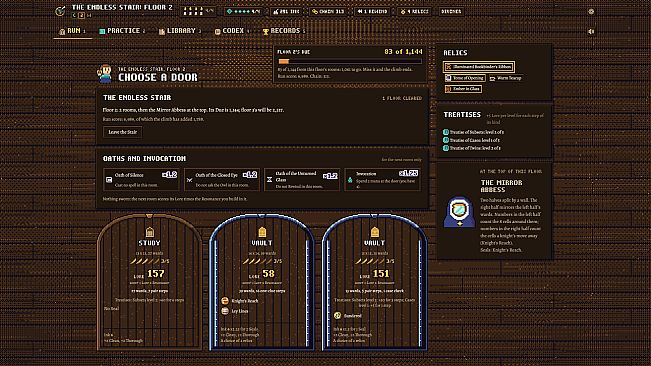Click the Oath of the Closed Eye icon

(x=189, y=180)
